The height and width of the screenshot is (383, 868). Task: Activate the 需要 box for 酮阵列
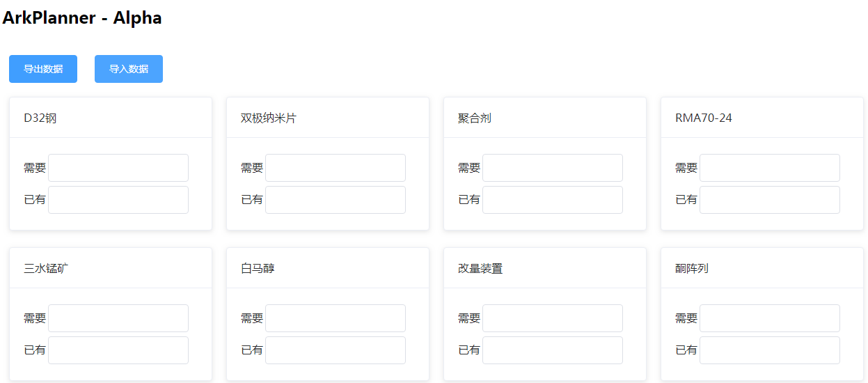coord(770,318)
